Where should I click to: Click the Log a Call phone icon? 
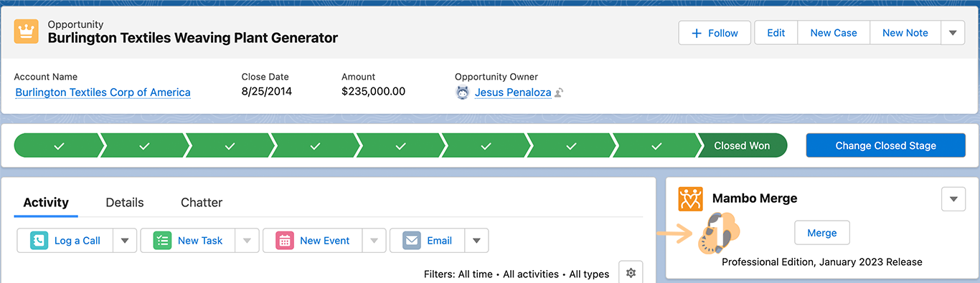39,241
